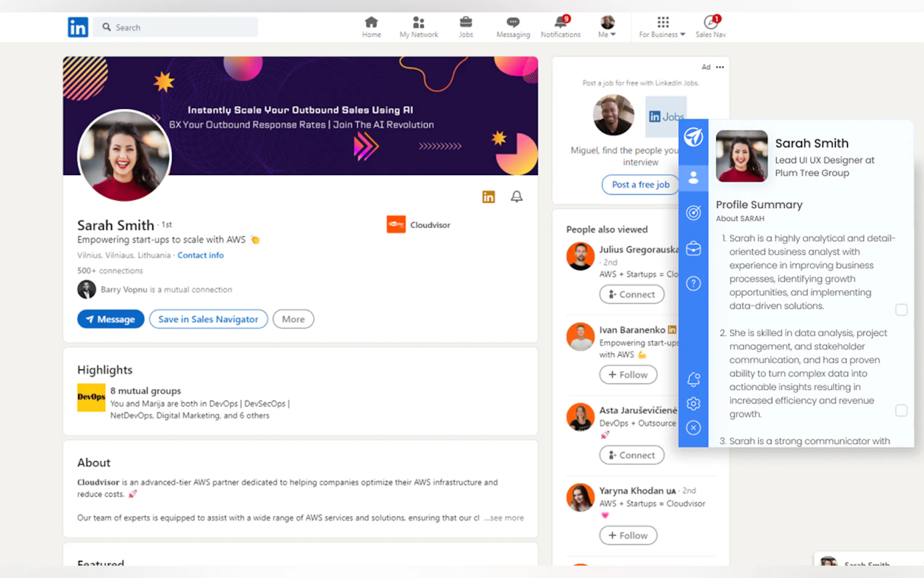
Task: Check the first profile summary checkbox
Action: click(901, 310)
